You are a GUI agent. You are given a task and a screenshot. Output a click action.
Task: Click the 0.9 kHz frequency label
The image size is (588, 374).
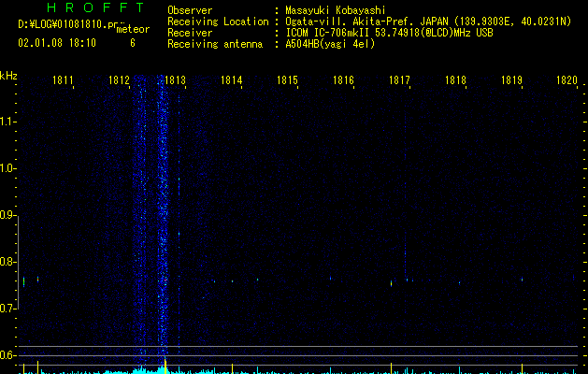[x=7, y=215]
